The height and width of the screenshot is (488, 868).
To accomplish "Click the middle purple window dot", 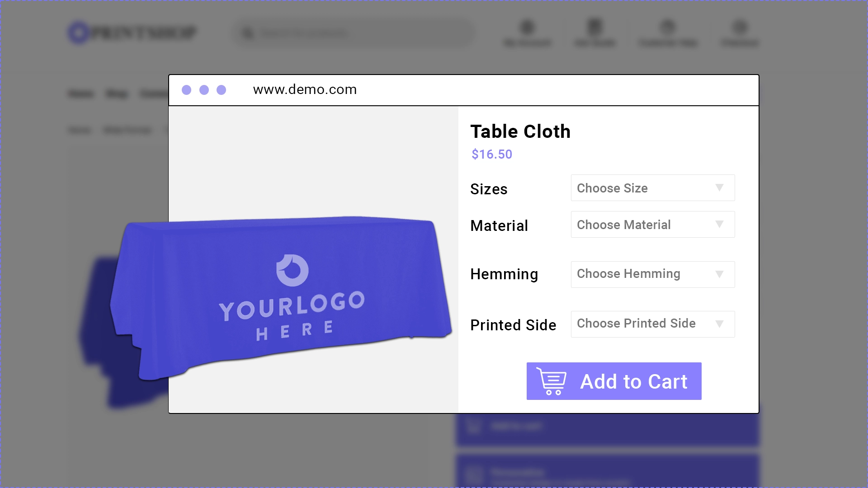I will click(204, 90).
